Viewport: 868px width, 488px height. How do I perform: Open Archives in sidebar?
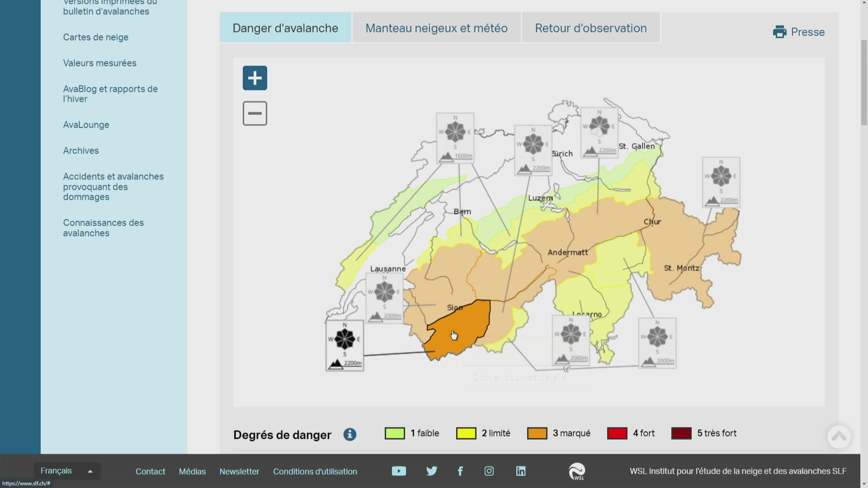[x=81, y=150]
